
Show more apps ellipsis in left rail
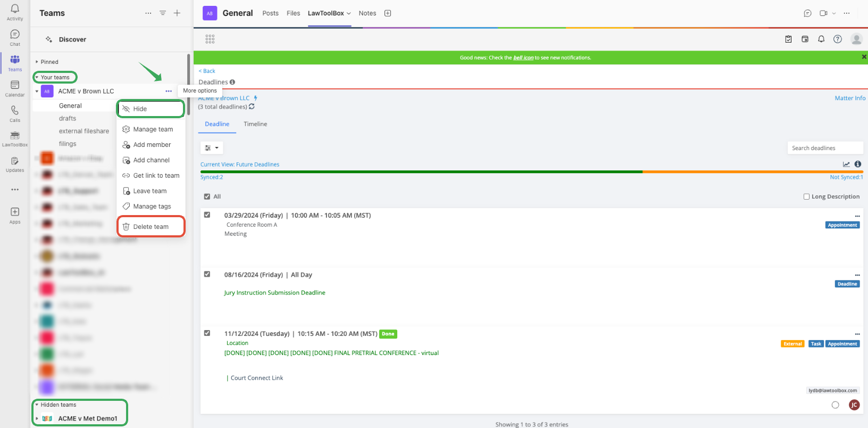point(15,189)
